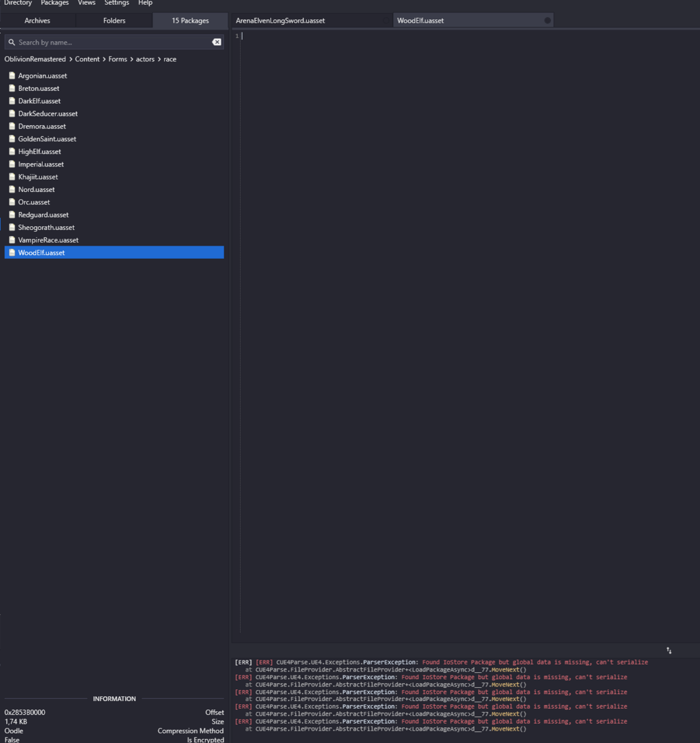Switch to the 15 Packages tab
Image resolution: width=700 pixels, height=743 pixels.
pos(190,21)
